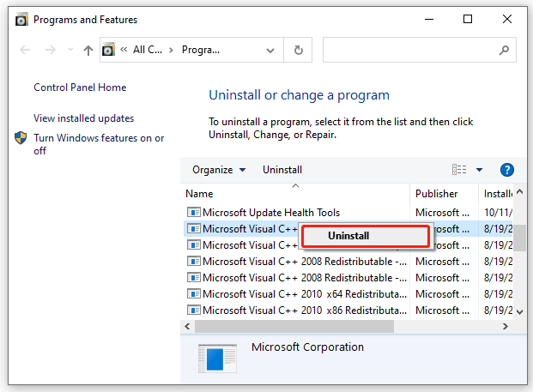Image resolution: width=533 pixels, height=392 pixels.
Task: Click the Refresh address bar button
Action: (x=298, y=50)
